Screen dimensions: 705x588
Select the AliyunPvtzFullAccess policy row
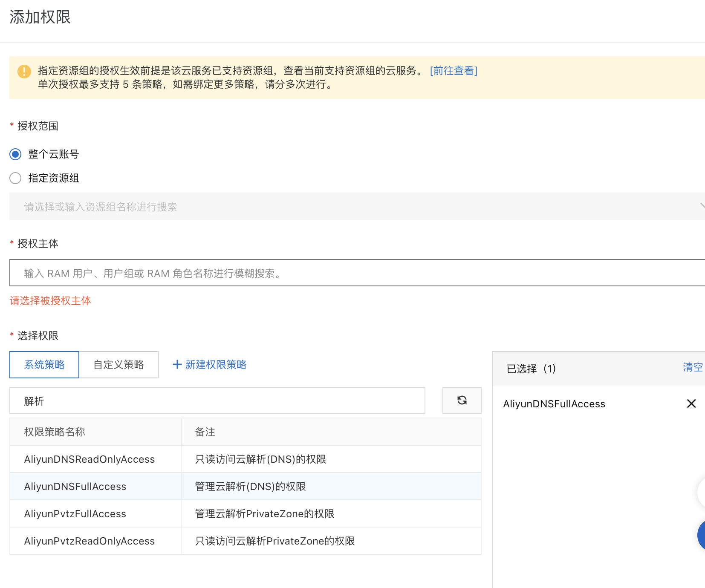tap(246, 513)
